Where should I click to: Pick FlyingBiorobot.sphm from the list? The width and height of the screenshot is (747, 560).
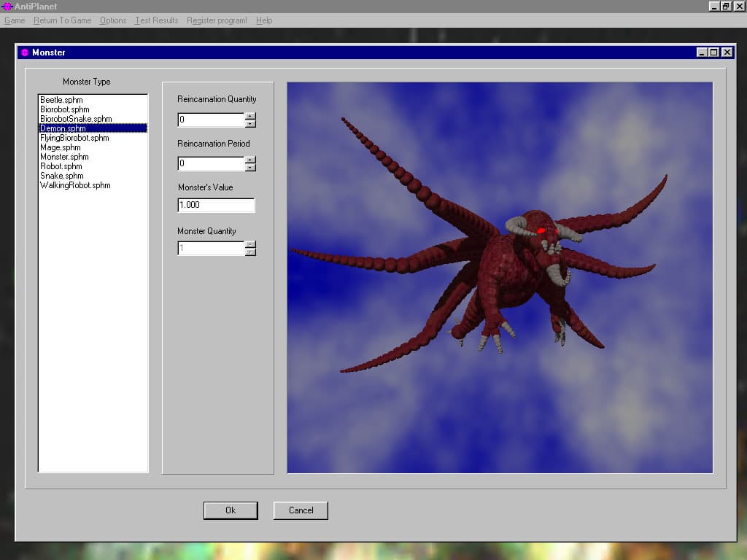click(93, 138)
